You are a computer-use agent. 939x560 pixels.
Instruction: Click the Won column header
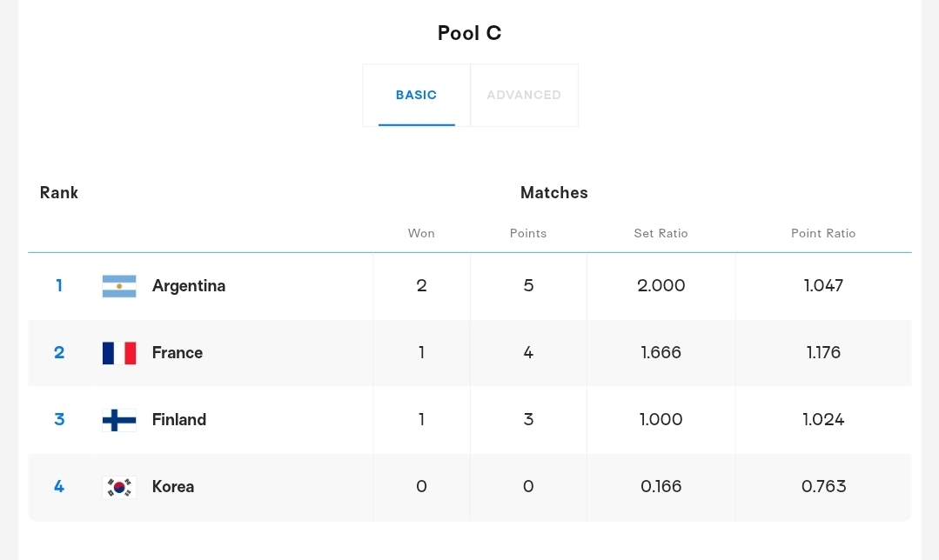pos(421,233)
